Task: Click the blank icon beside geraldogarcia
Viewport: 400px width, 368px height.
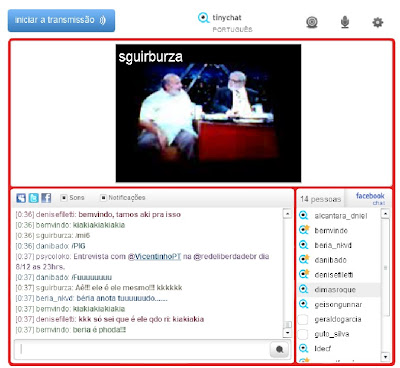Action: click(303, 319)
